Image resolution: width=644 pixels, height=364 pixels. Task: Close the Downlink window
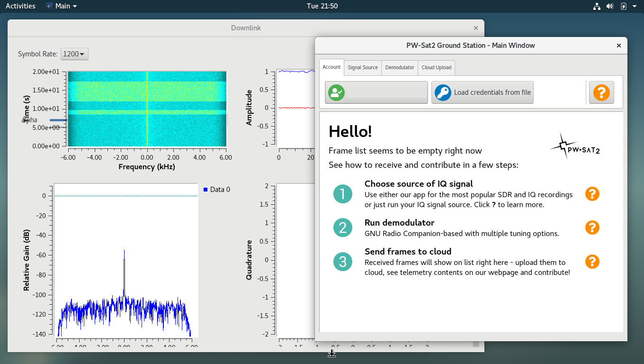tap(475, 28)
